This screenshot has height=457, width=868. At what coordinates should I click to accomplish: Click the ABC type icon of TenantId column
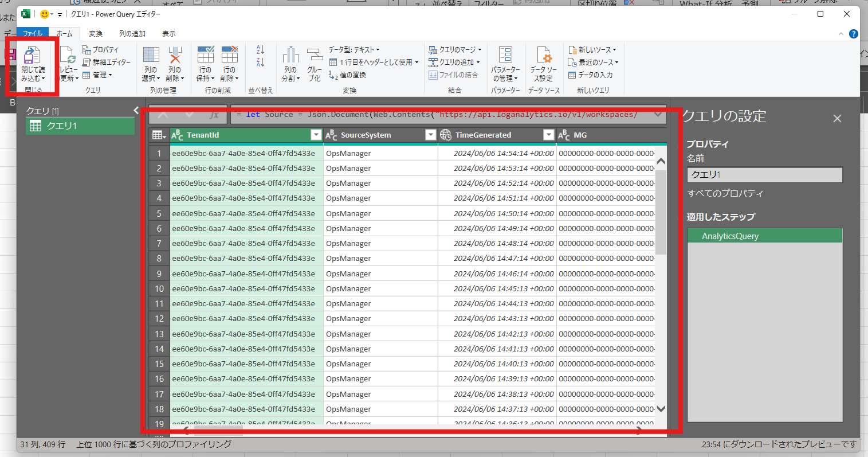[178, 135]
